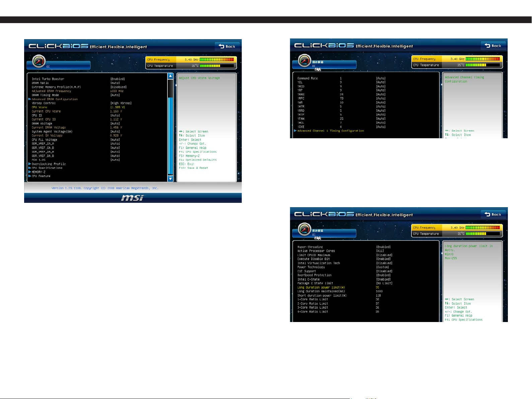Select the 2-Core Ratio Limit row
This screenshot has height=399, width=532.
(338, 304)
